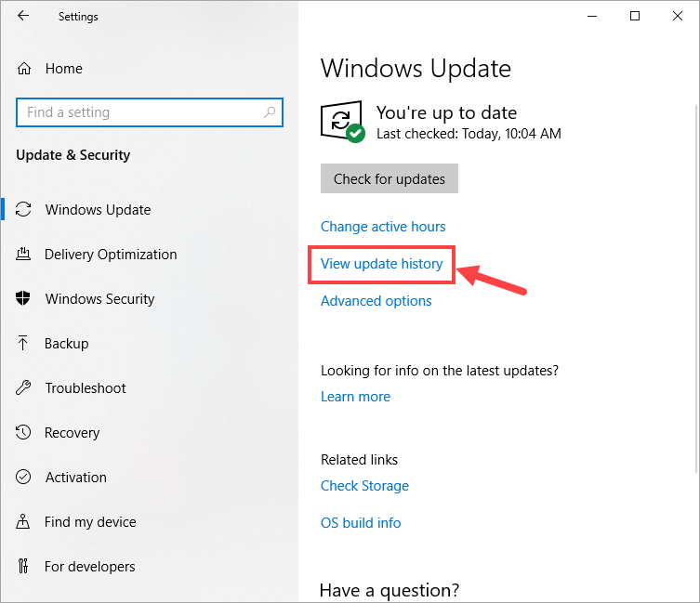700x603 pixels.
Task: Click the 'Related links' heading
Action: point(359,459)
